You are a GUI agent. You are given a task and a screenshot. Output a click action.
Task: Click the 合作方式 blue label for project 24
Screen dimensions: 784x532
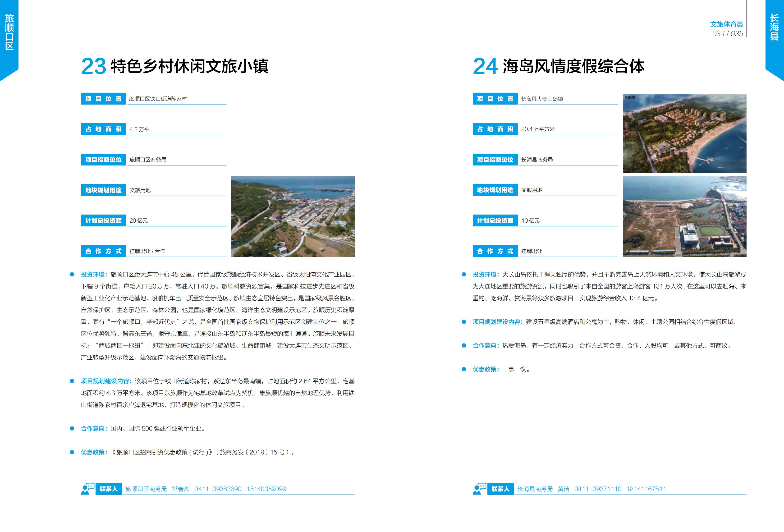point(495,251)
